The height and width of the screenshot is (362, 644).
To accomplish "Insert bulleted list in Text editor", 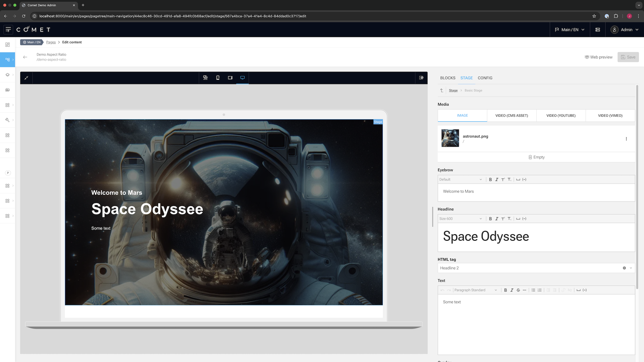I will (533, 290).
